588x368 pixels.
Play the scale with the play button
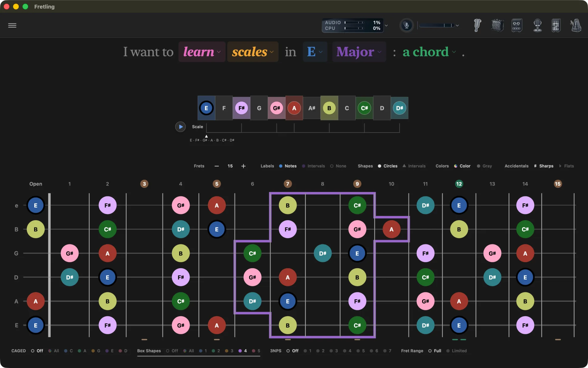click(180, 127)
